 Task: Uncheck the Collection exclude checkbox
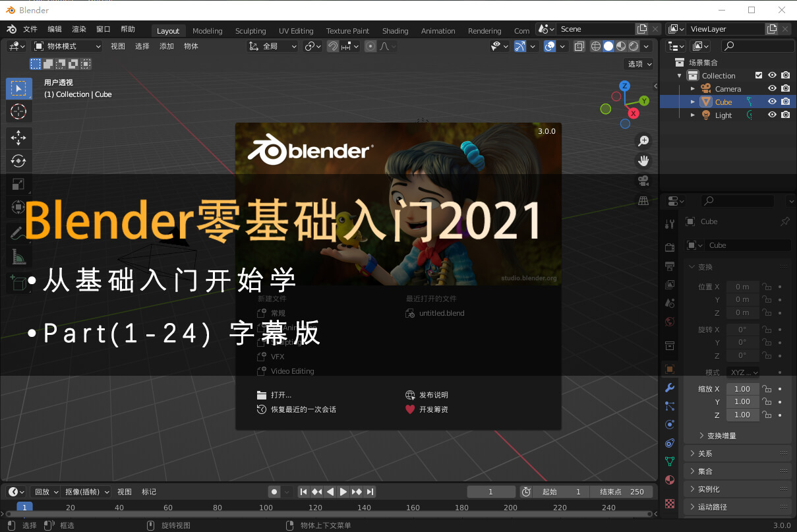759,75
